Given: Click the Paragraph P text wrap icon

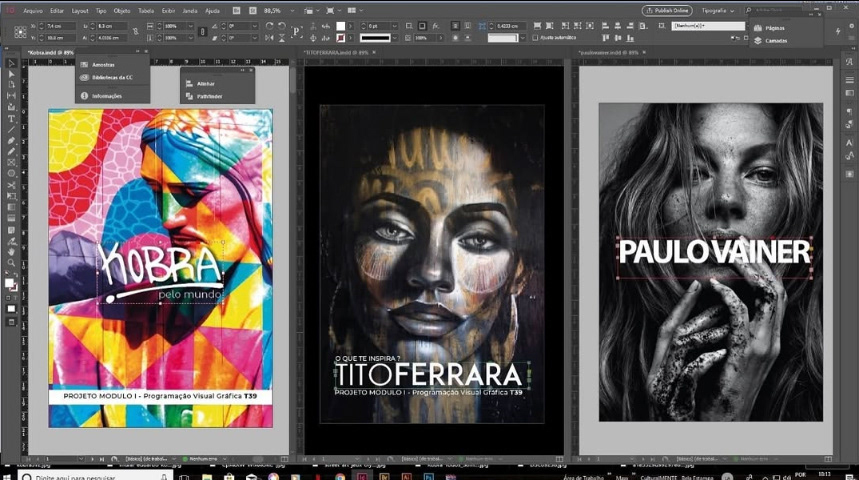Looking at the screenshot, I should pos(296,31).
